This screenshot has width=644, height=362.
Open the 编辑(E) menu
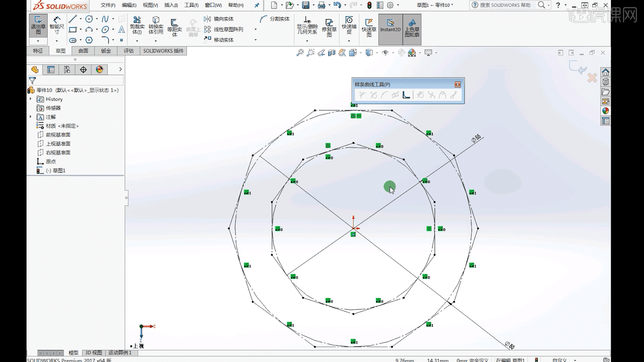pos(129,5)
